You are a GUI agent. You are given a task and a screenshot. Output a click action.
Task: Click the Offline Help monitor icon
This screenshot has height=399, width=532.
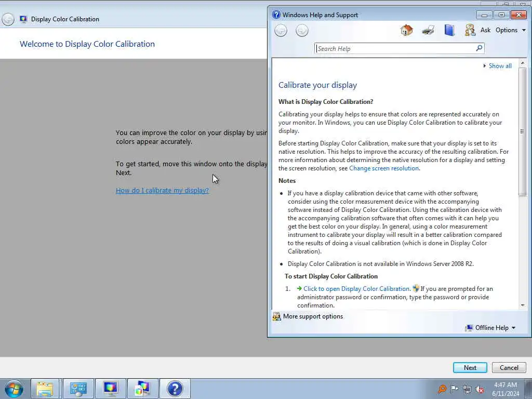pos(469,328)
